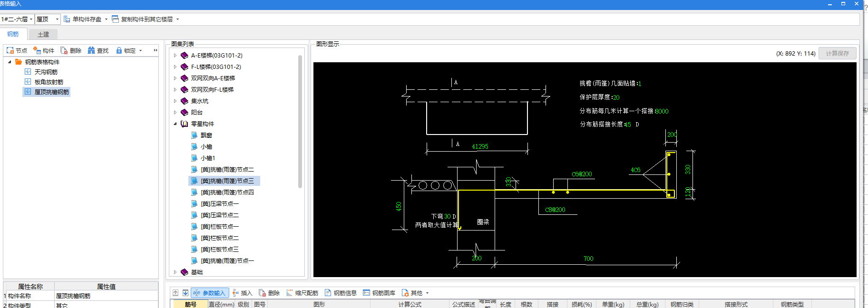Collapse the 零星构件 atlas node
Viewport: 868px width, 308px height.
(x=175, y=124)
